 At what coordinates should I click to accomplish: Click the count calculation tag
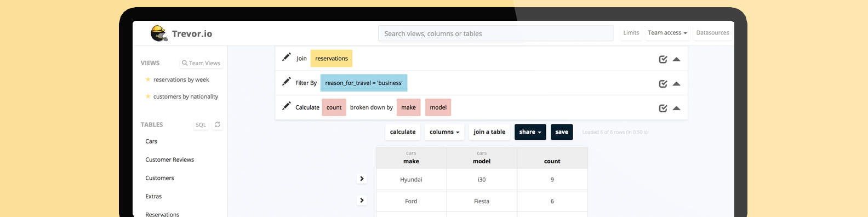(334, 107)
